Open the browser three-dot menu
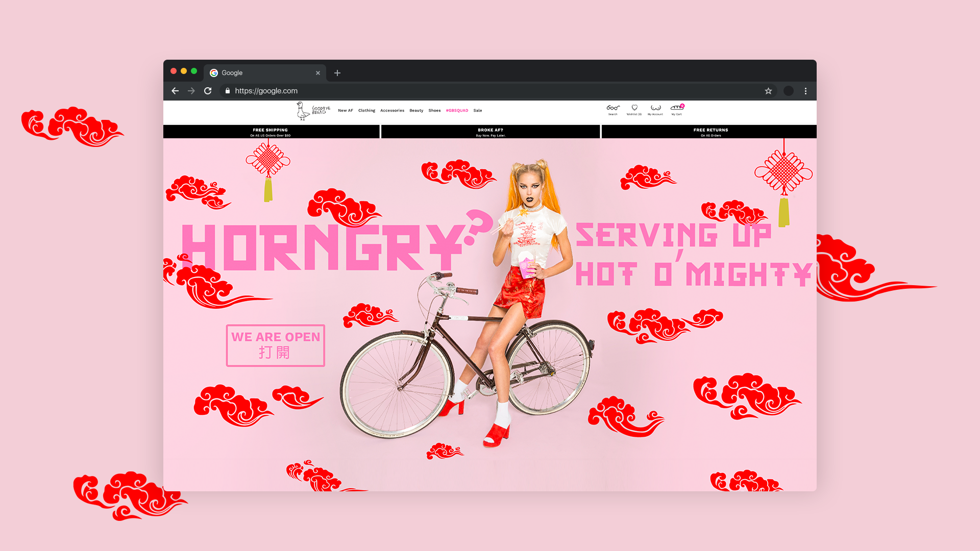 (805, 91)
